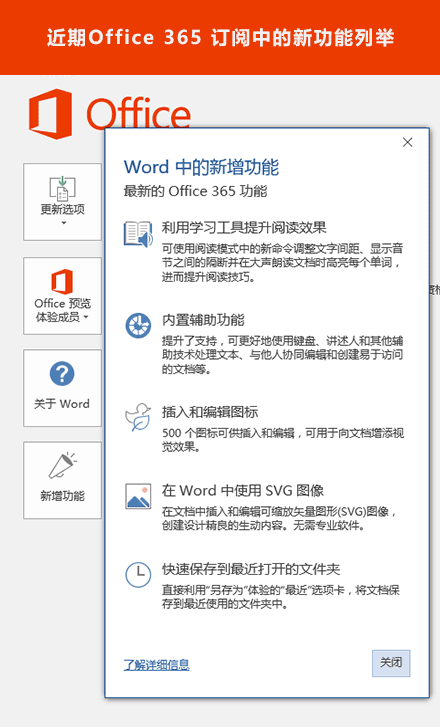Click the description starting with 500 个图标

pos(282,440)
